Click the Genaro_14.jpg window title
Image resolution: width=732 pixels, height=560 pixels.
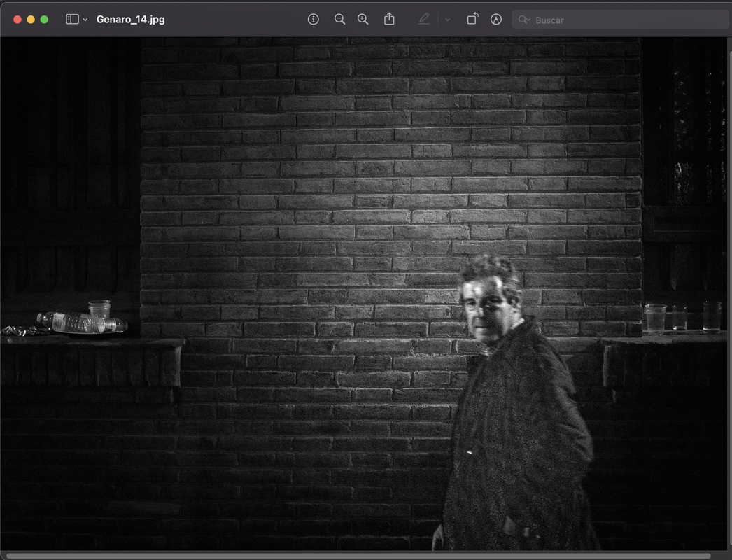[x=131, y=19]
